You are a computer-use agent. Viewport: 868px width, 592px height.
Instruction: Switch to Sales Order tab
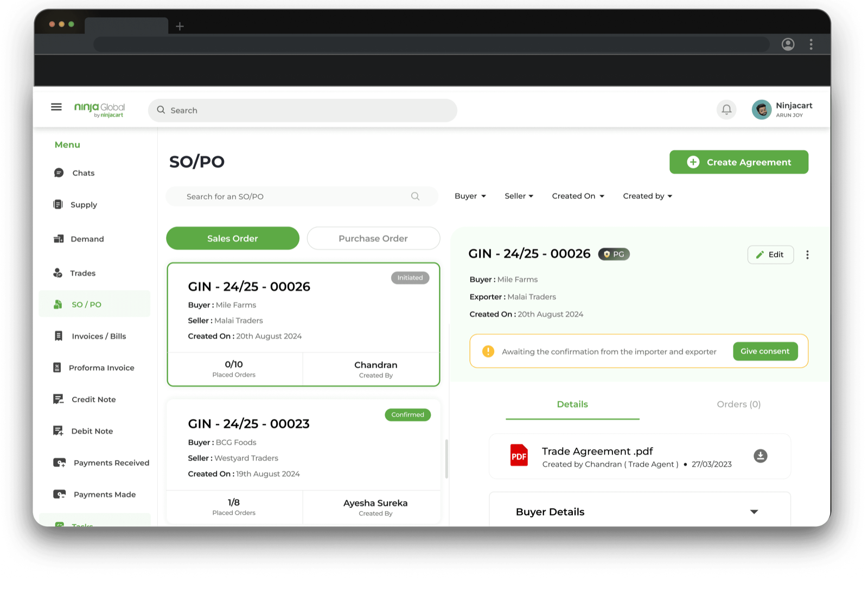[233, 238]
